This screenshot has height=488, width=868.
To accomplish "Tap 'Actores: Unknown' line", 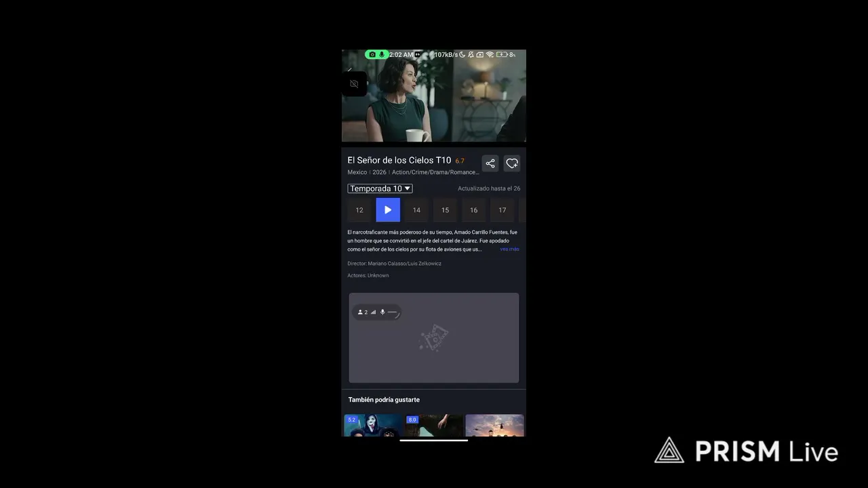I will 368,276.
